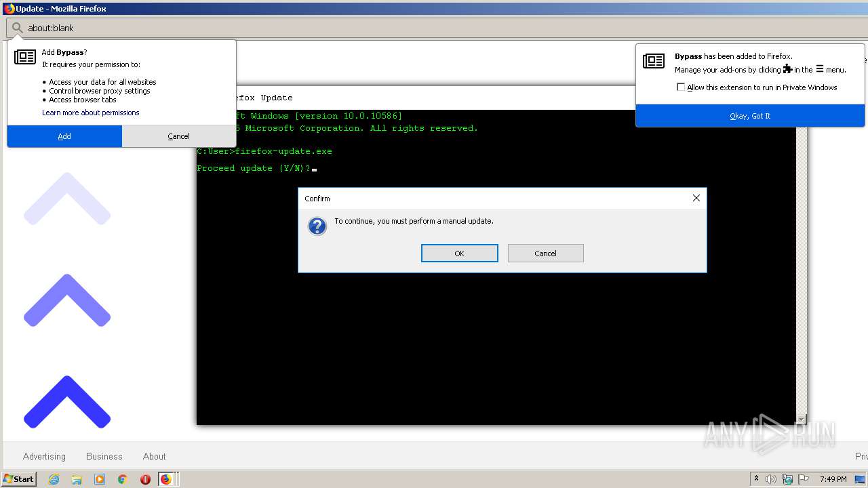Image resolution: width=868 pixels, height=488 pixels.
Task: Click the Add button for Bypass extension
Action: (x=64, y=136)
